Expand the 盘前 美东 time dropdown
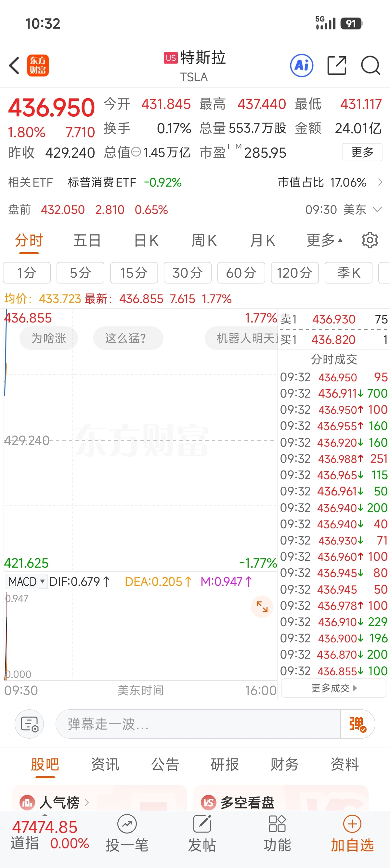 pyautogui.click(x=378, y=210)
